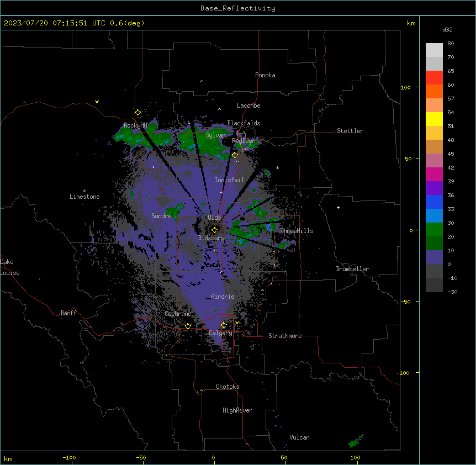The image size is (476, 465).
Task: Click the Okotoks town label
Action: point(228,387)
